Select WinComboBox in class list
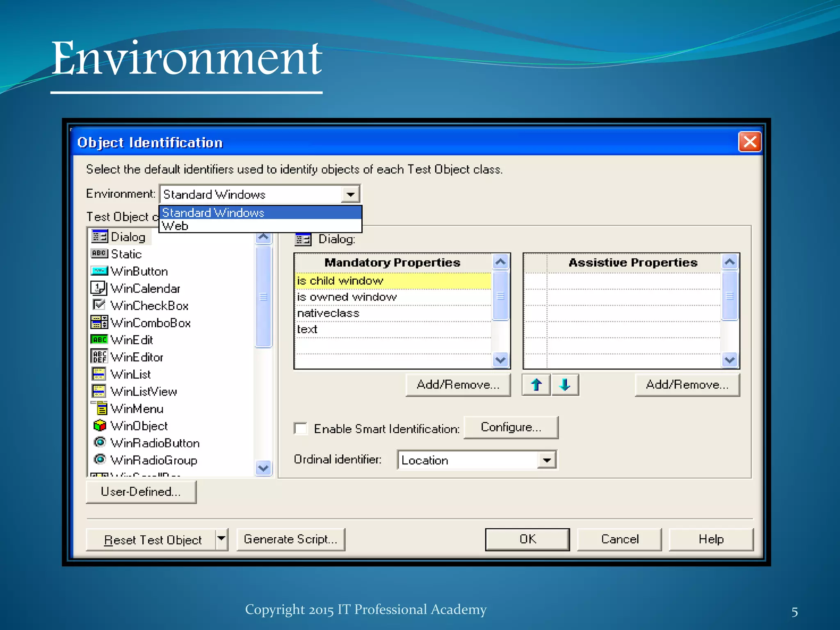Screen dimensions: 840x630 [151, 323]
